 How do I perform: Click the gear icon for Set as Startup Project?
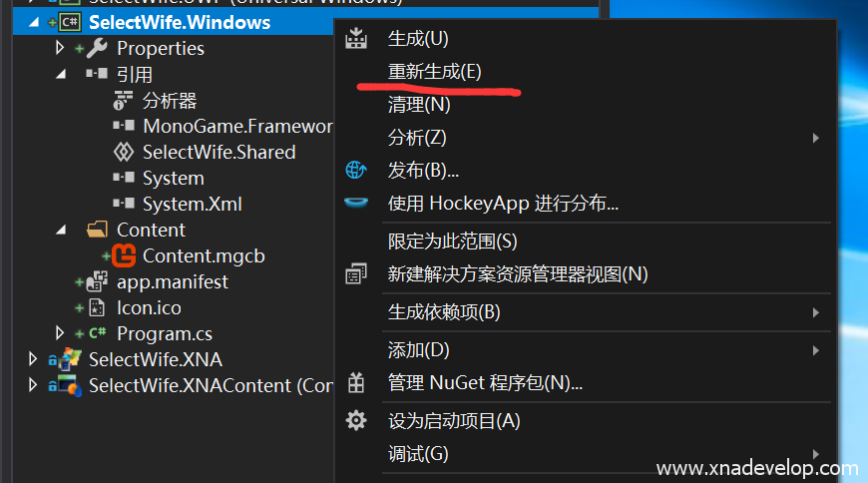(356, 421)
